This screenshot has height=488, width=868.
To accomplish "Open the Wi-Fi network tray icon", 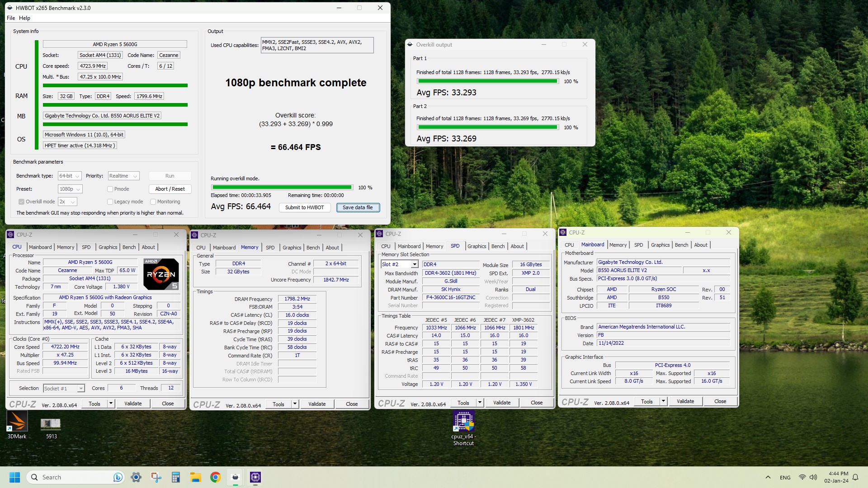I will 802,477.
